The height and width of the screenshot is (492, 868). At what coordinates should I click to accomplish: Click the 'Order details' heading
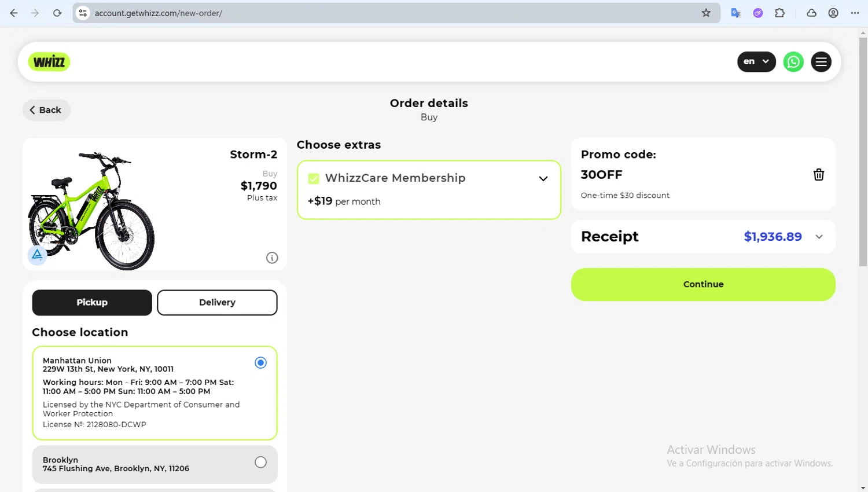pos(429,103)
